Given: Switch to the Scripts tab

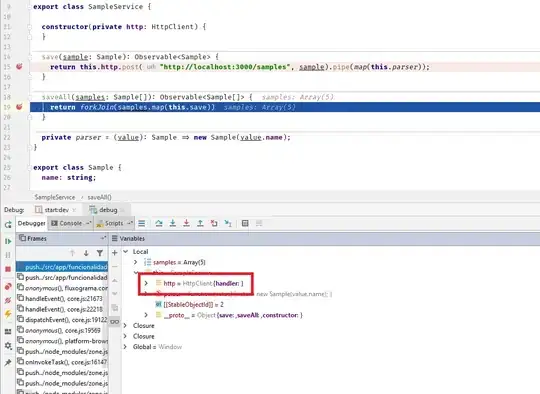Looking at the screenshot, I should (x=114, y=223).
